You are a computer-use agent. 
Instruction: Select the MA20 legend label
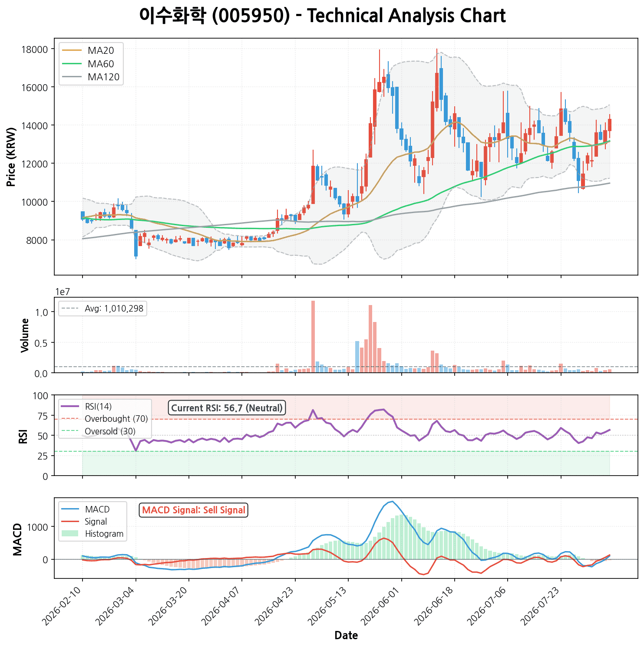[101, 51]
